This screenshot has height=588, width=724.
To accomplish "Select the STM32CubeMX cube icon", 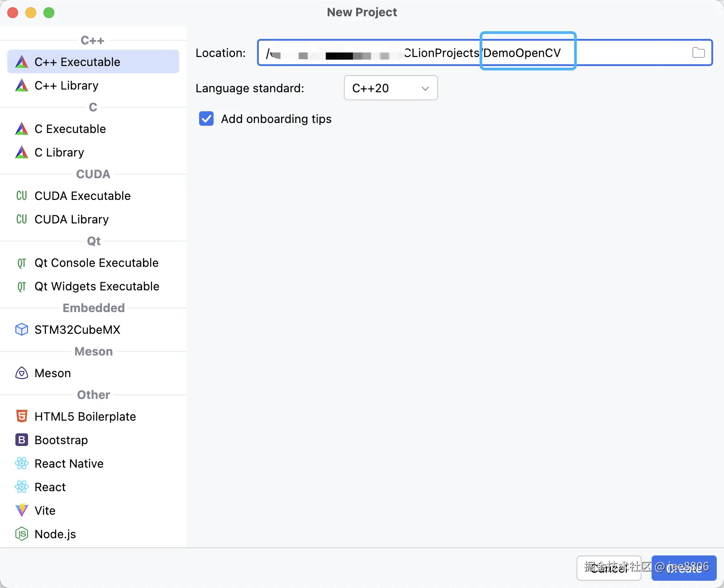I will click(22, 329).
